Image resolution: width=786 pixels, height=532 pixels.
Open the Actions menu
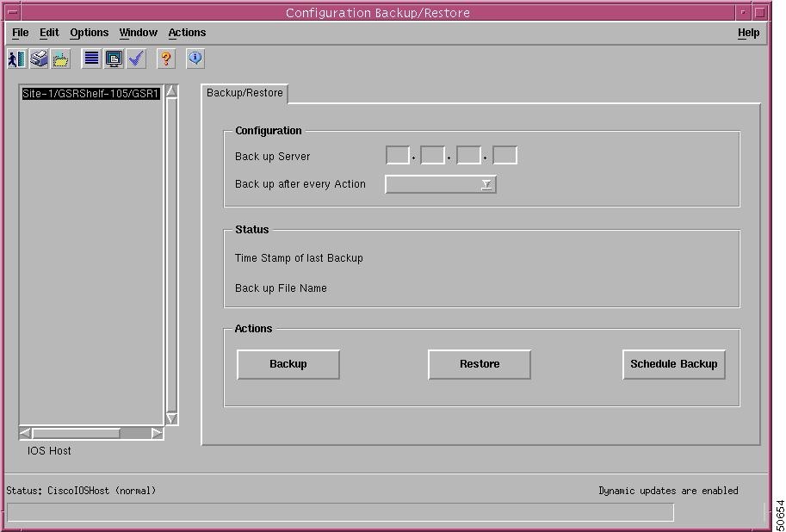pos(187,33)
